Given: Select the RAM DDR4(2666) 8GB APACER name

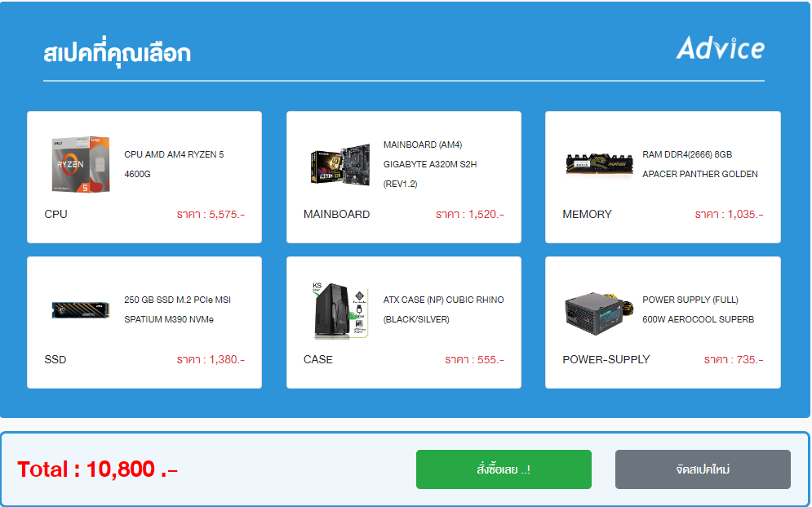Looking at the screenshot, I should (x=700, y=164).
